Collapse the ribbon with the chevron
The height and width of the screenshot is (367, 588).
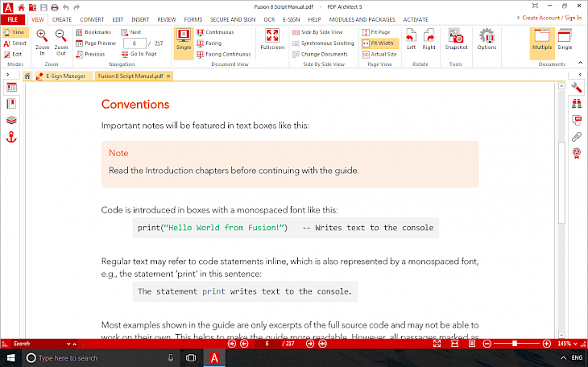[x=580, y=63]
